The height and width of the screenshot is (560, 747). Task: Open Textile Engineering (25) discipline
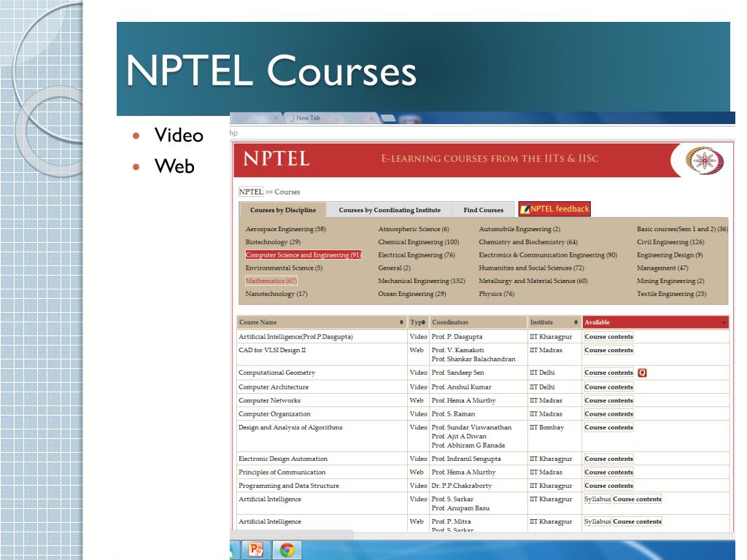point(671,294)
